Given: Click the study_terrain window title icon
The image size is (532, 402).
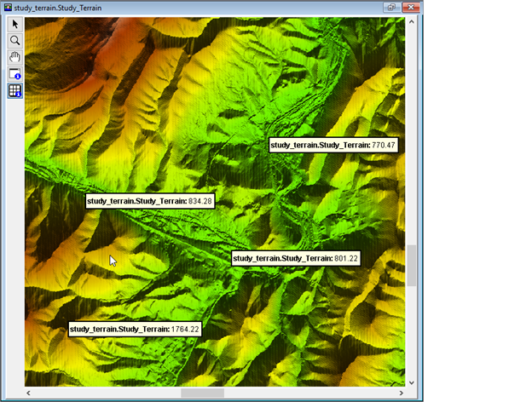Looking at the screenshot, I should tap(8, 7).
